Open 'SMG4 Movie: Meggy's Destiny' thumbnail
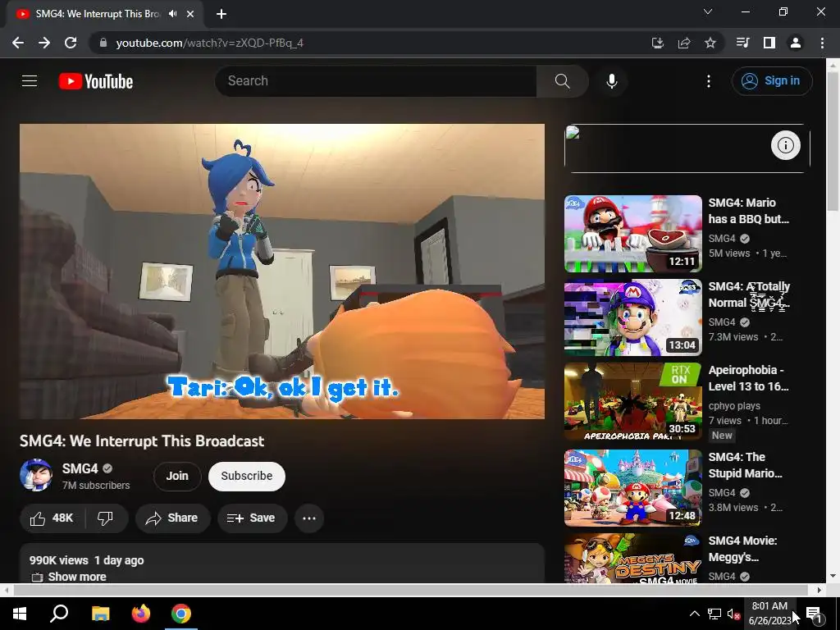 point(632,558)
